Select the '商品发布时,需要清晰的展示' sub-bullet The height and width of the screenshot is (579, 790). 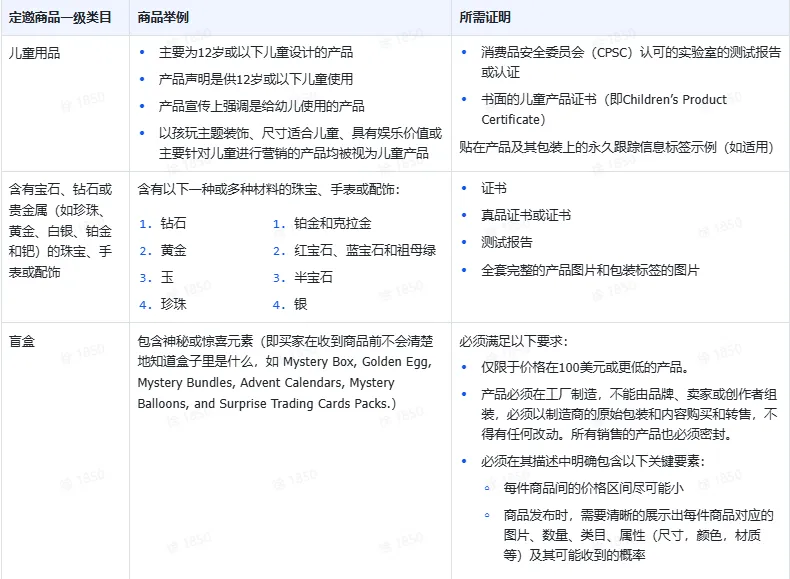(638, 535)
